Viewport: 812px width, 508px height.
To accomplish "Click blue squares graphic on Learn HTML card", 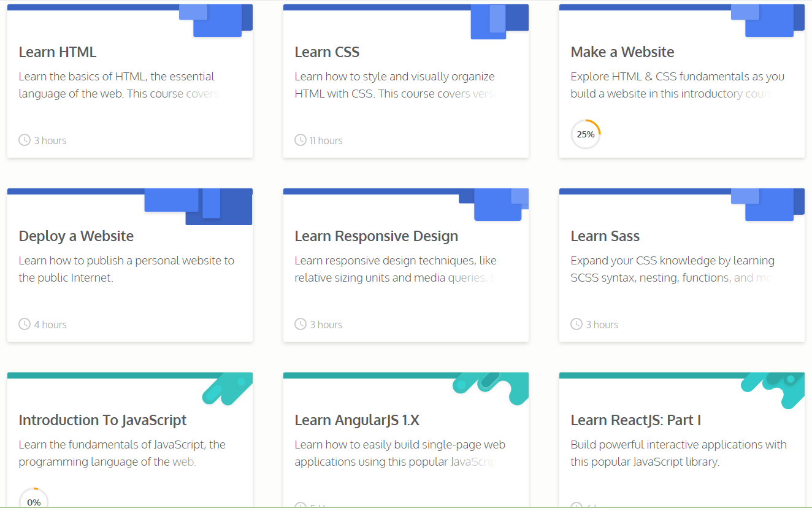I will 216,21.
